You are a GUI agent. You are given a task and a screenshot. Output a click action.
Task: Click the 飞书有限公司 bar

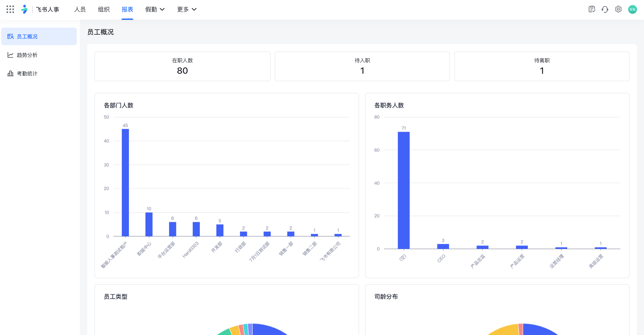338,235
